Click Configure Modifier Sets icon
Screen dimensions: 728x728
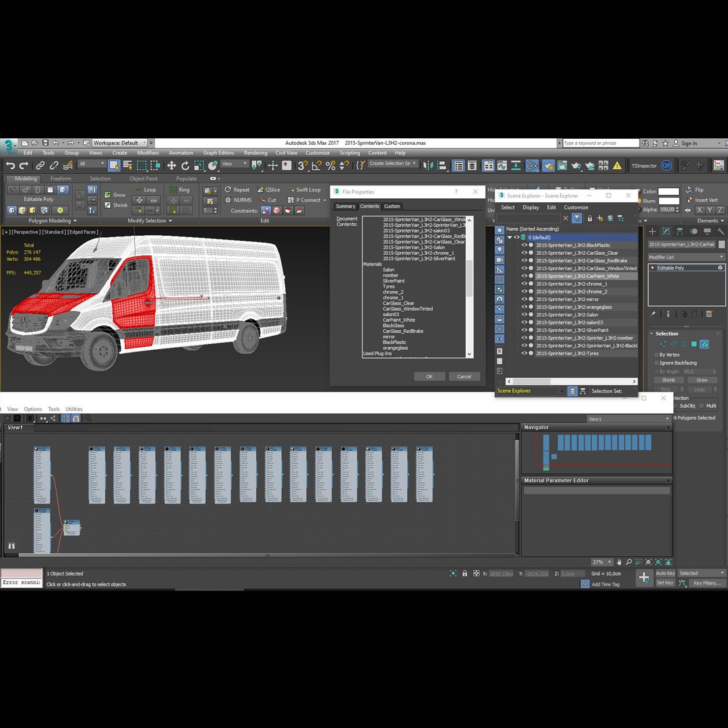coord(709,314)
